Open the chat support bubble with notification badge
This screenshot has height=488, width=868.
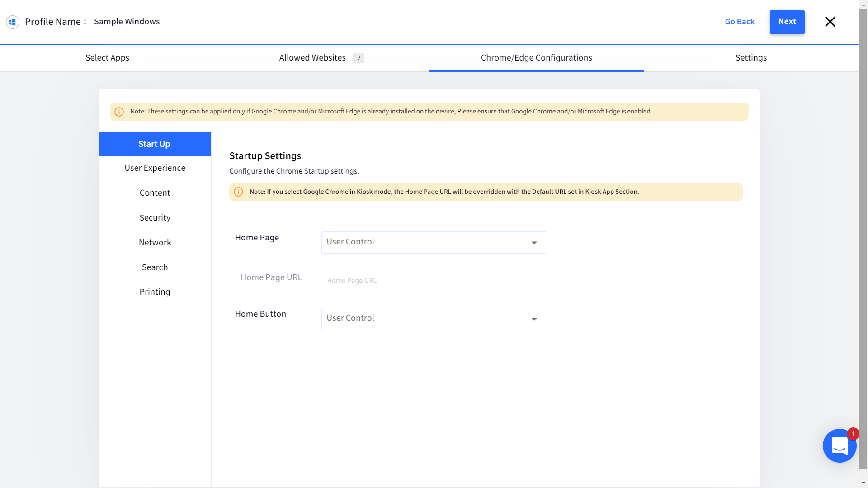[840, 446]
